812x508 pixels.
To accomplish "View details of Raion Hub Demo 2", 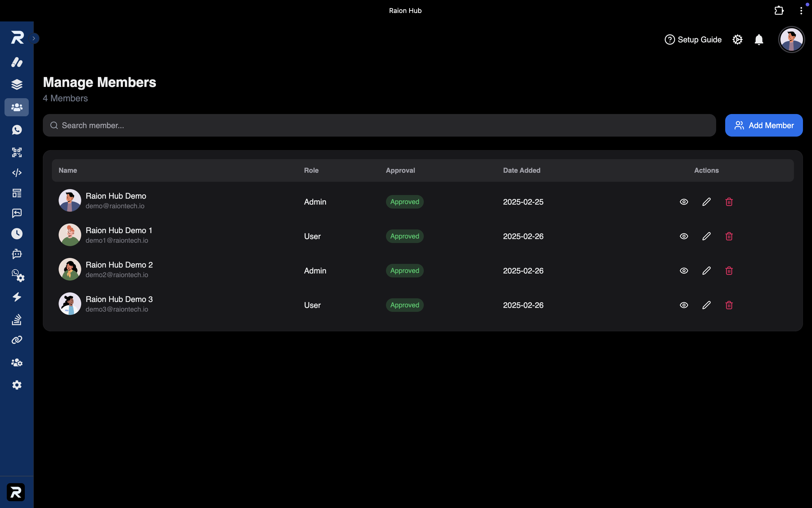I will coord(684,271).
